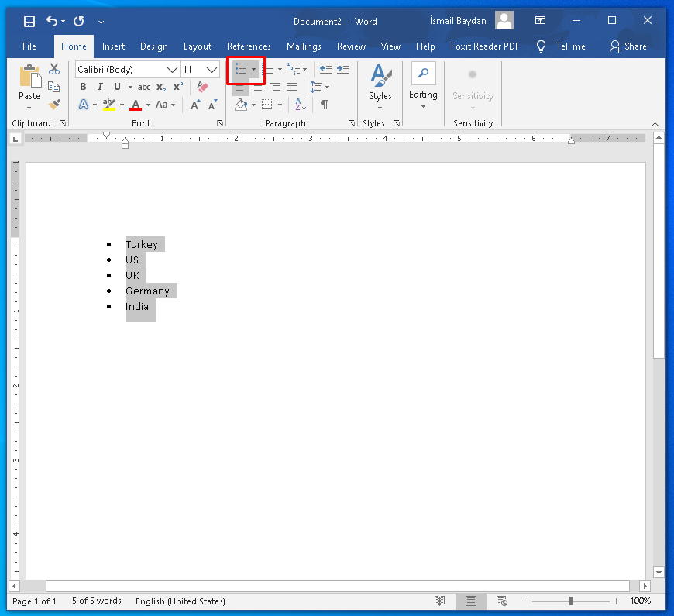Adjust the zoom slider handle

coord(571,601)
